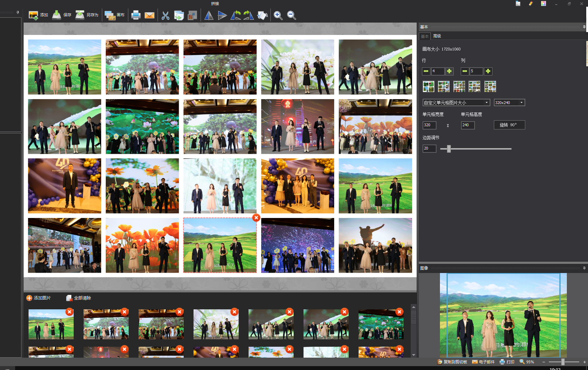Select the fourth grid layout preset

(x=474, y=86)
